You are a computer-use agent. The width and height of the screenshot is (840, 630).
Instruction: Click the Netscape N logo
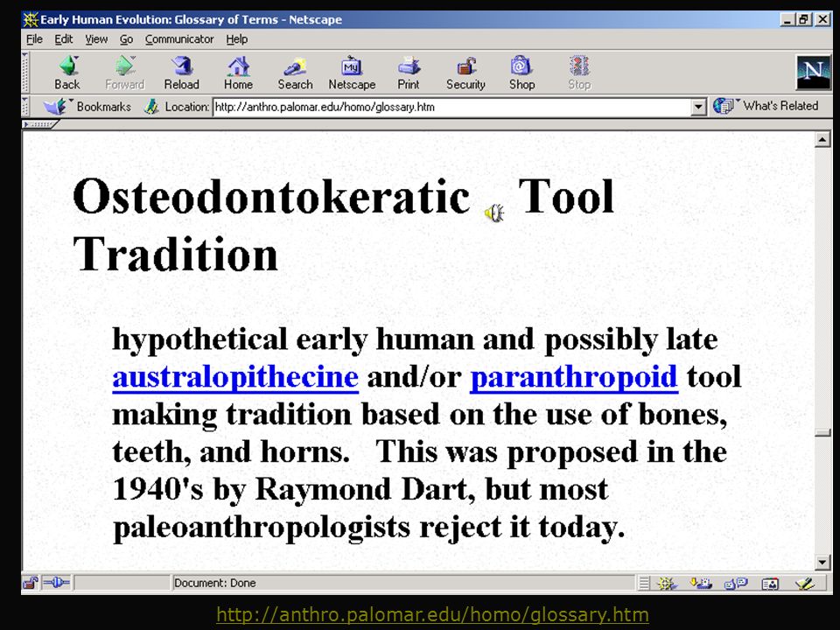click(813, 72)
